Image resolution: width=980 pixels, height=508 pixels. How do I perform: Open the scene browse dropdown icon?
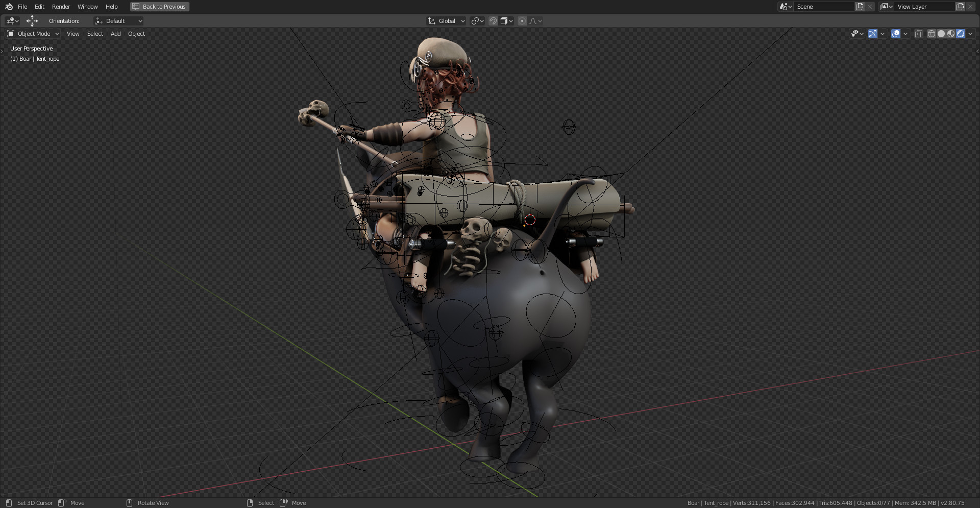(785, 7)
